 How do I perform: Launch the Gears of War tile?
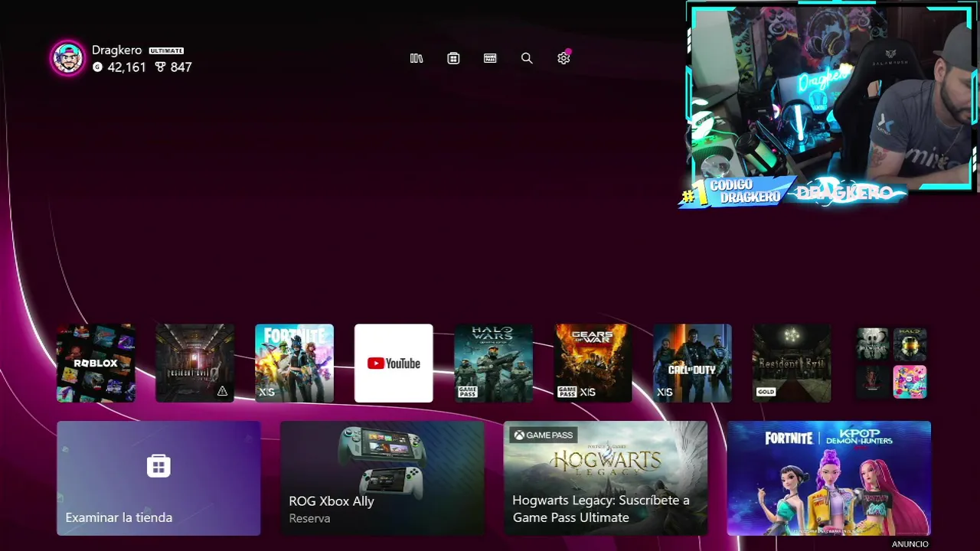(x=593, y=363)
